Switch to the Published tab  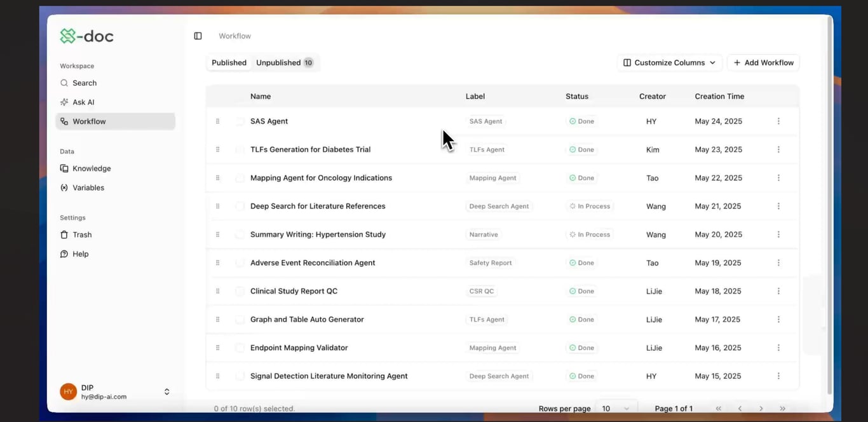point(229,62)
